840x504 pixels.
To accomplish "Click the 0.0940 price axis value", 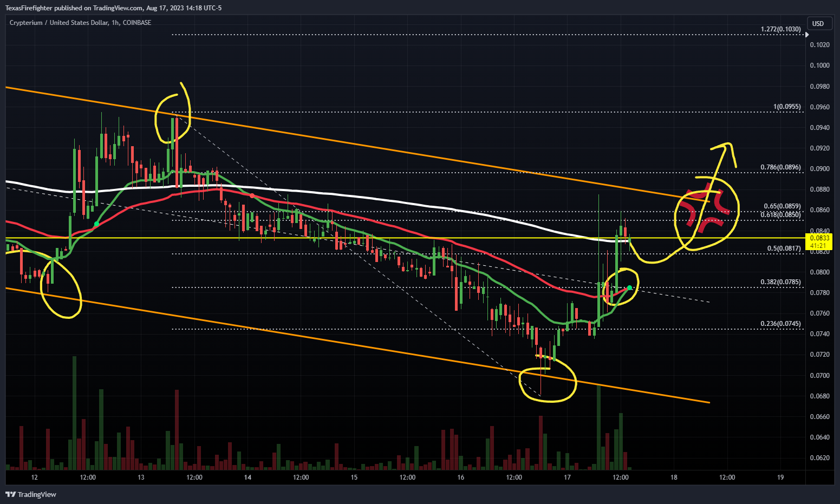I will (819, 127).
